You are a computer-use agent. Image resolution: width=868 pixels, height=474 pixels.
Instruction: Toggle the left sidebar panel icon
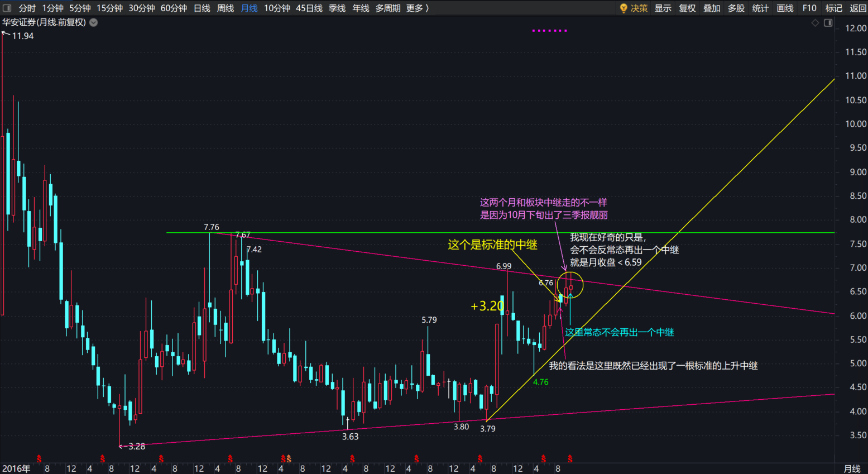pyautogui.click(x=7, y=8)
